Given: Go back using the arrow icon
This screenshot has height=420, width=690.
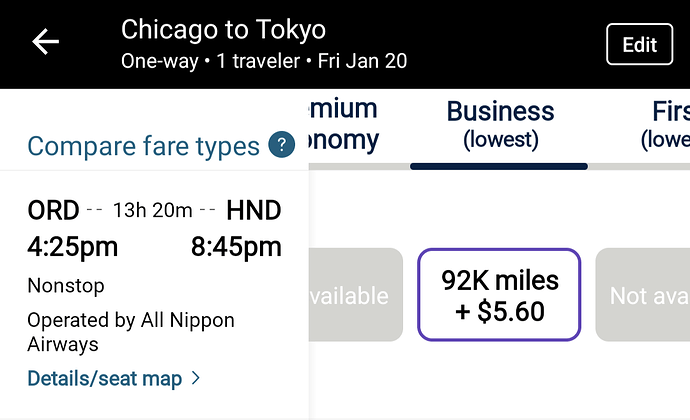Looking at the screenshot, I should click(45, 42).
